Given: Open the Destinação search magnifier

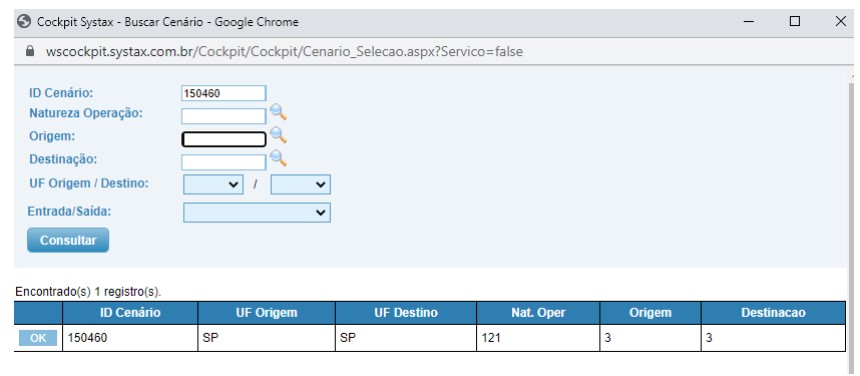Looking at the screenshot, I should tap(278, 158).
